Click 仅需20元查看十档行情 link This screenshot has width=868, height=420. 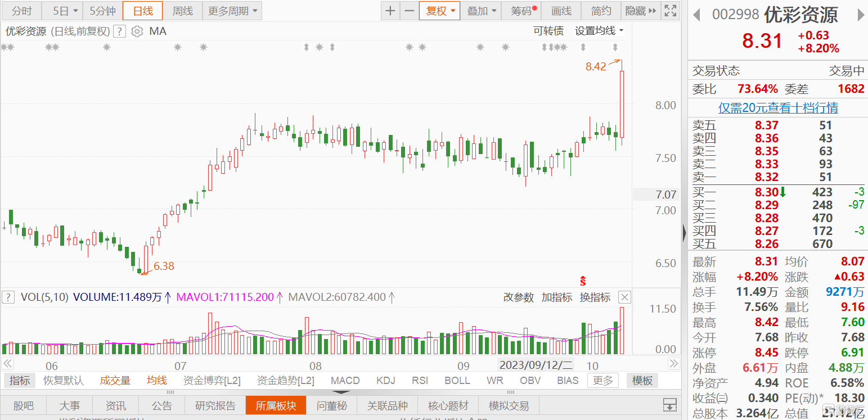coord(778,107)
